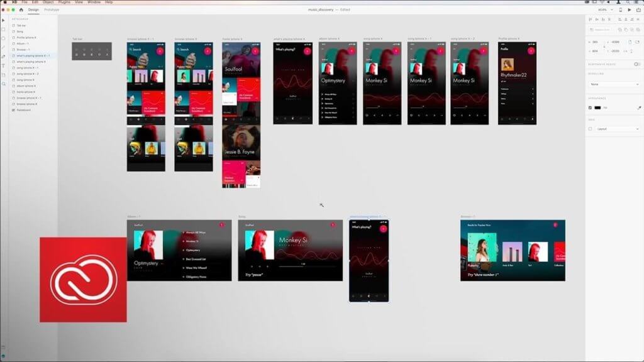The image size is (644, 362).
Task: Open the View menu
Action: 79,2
